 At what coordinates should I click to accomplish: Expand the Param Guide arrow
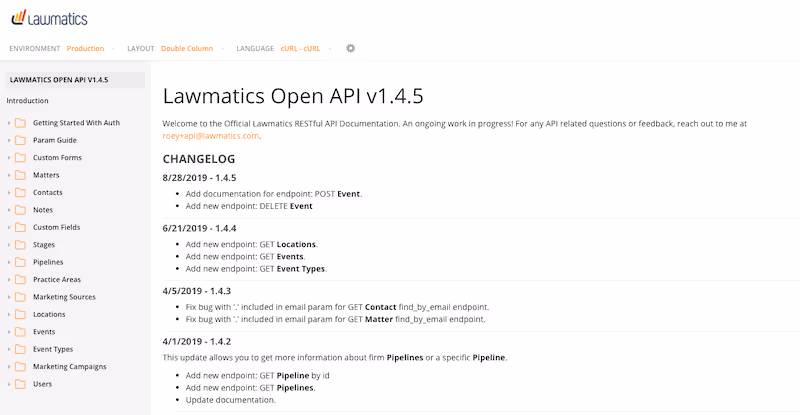coord(9,140)
